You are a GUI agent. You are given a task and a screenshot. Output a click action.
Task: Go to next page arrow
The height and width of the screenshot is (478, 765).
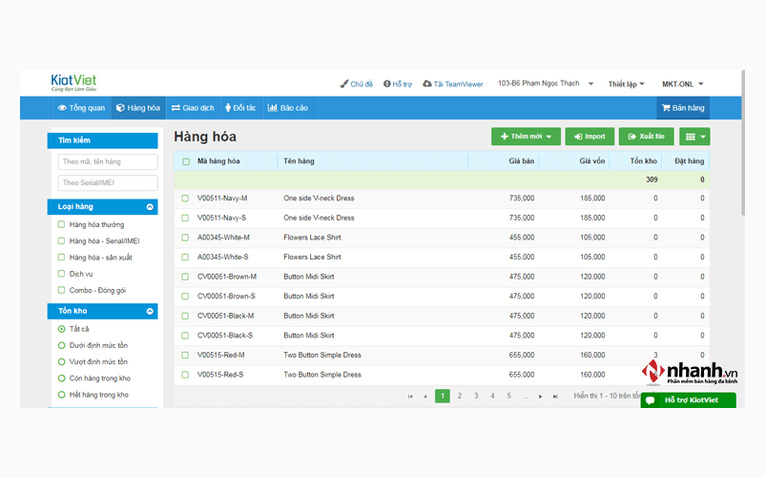[x=541, y=397]
